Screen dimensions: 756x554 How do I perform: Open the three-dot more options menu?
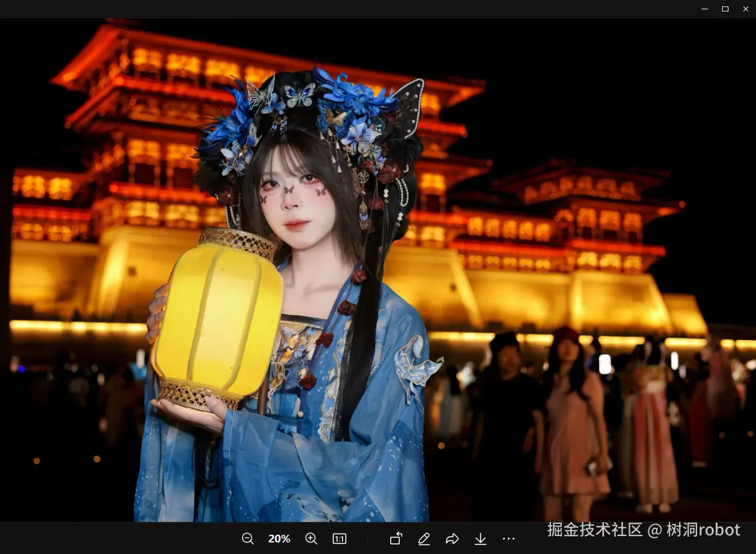[509, 539]
